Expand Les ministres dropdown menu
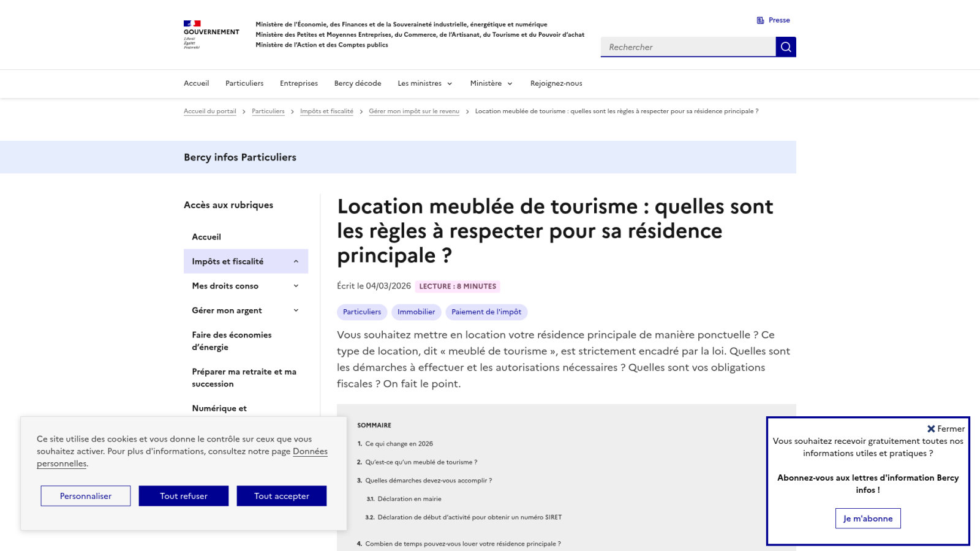The width and height of the screenshot is (980, 551). [x=425, y=83]
